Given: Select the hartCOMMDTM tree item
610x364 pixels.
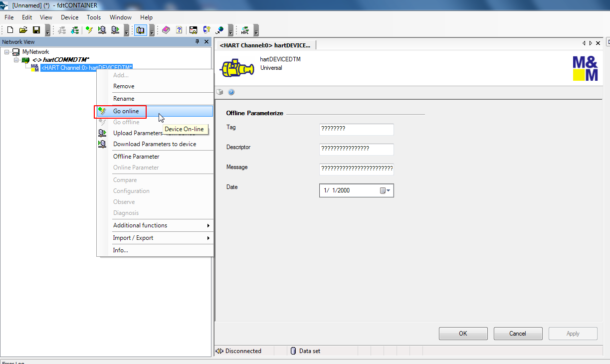Looking at the screenshot, I should (x=60, y=60).
